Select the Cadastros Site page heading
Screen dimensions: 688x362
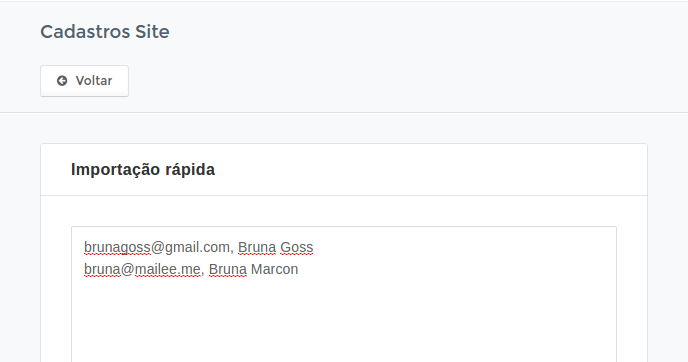[x=105, y=32]
